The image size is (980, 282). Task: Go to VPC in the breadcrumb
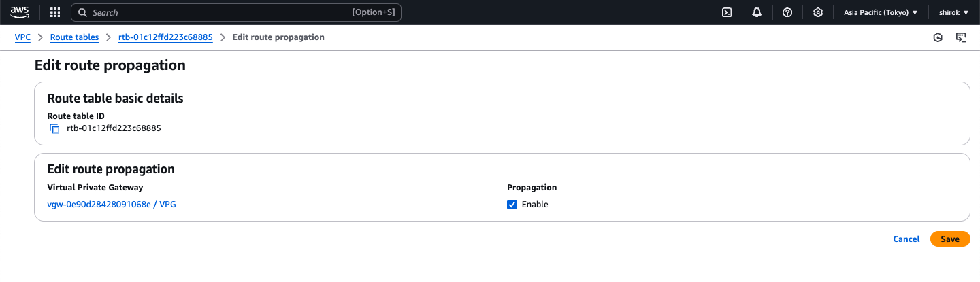click(22, 37)
